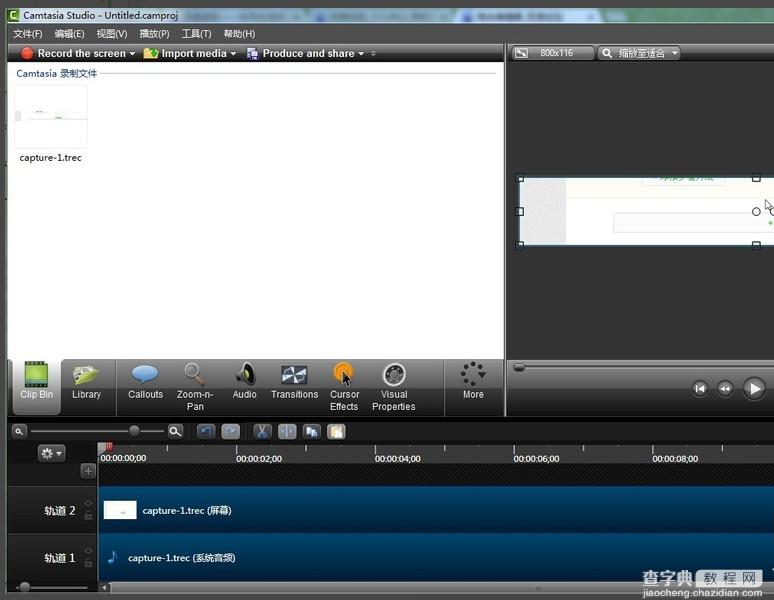The height and width of the screenshot is (600, 774).
Task: Click the crop mode icon beside 800x116
Action: 521,53
